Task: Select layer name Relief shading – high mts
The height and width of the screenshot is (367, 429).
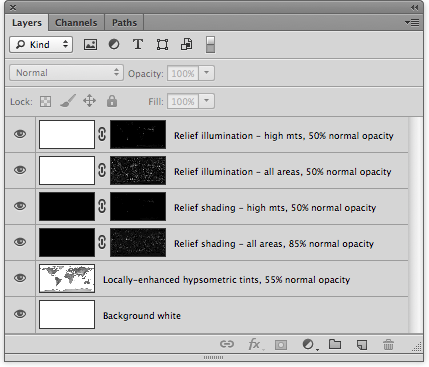Action: point(275,208)
